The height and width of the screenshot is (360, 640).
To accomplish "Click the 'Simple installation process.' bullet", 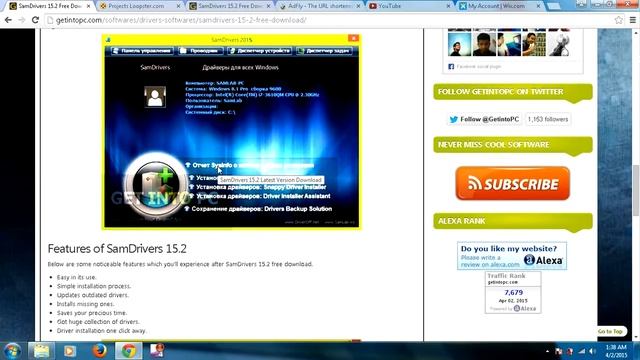I will point(94,286).
